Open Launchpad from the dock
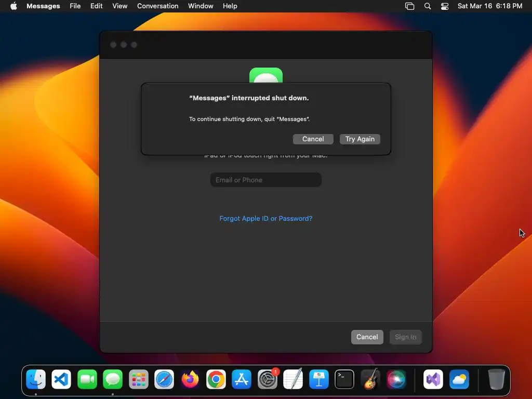The height and width of the screenshot is (399, 532). click(138, 379)
